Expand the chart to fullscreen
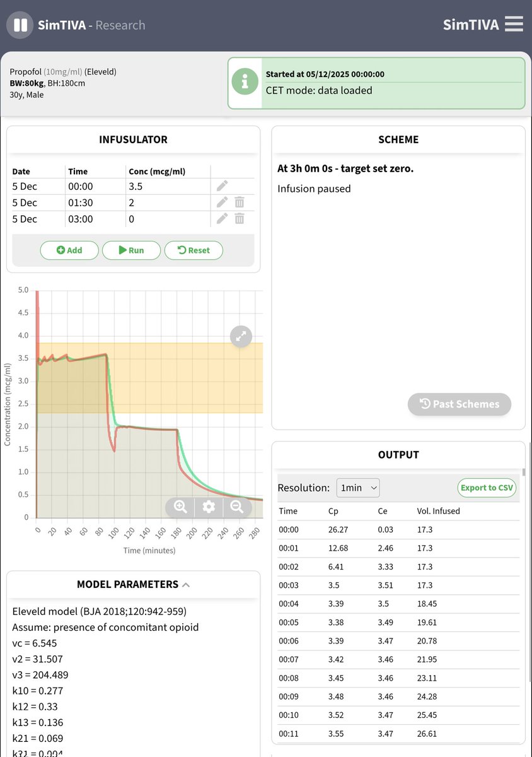The height and width of the screenshot is (757, 532). (x=240, y=336)
